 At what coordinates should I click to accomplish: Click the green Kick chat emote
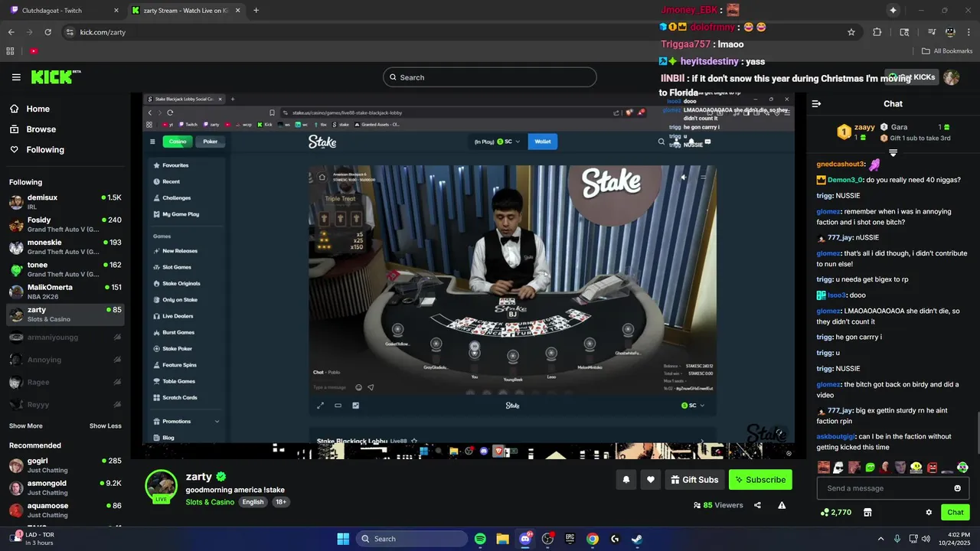pyautogui.click(x=871, y=467)
